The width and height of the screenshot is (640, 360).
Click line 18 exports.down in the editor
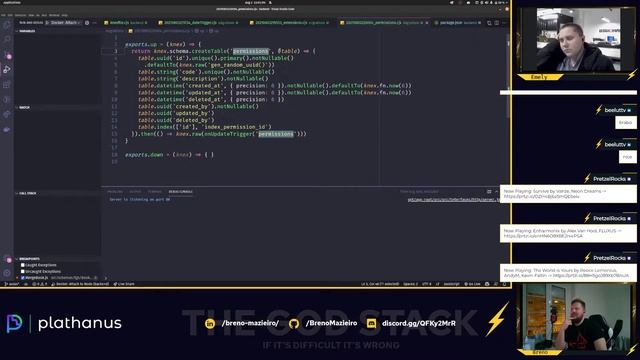pyautogui.click(x=169, y=155)
